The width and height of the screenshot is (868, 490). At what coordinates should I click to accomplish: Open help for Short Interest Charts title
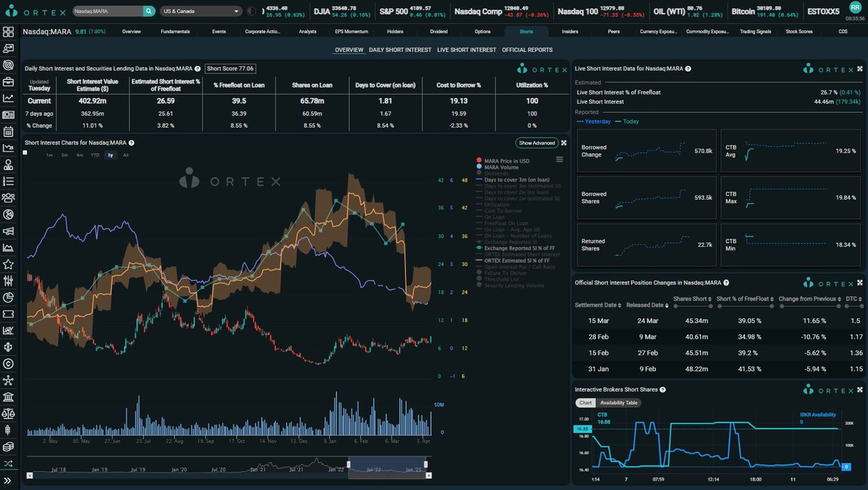pyautogui.click(x=131, y=143)
